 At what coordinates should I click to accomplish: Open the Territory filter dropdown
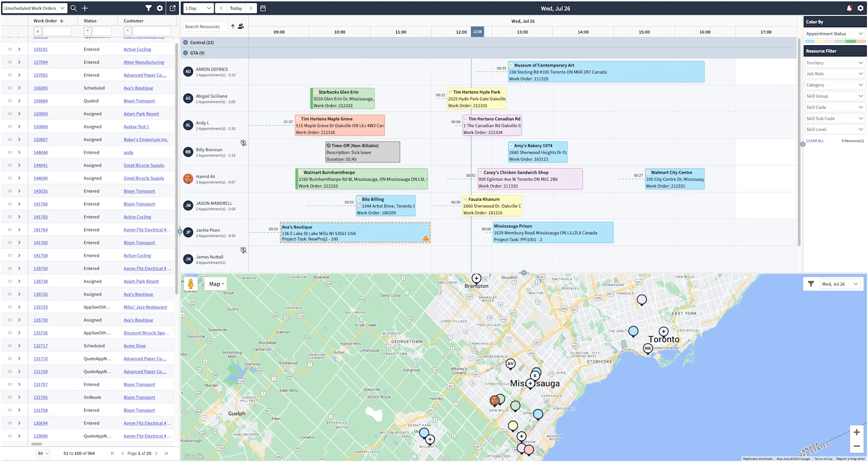[835, 63]
